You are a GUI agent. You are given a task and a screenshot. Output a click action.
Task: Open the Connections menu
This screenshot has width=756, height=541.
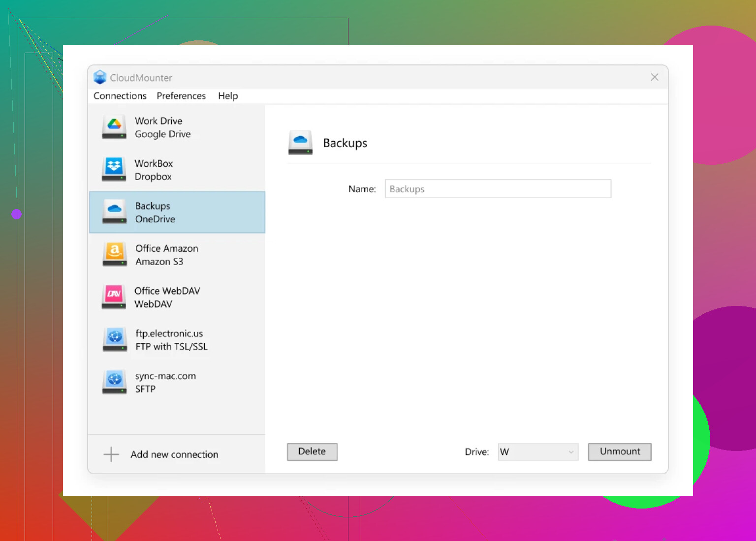click(x=120, y=96)
